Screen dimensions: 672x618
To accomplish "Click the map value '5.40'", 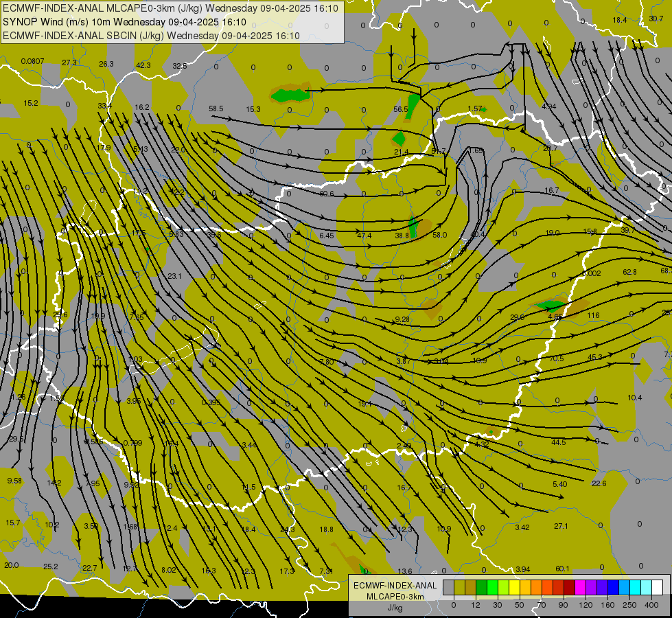I will click(x=559, y=484).
